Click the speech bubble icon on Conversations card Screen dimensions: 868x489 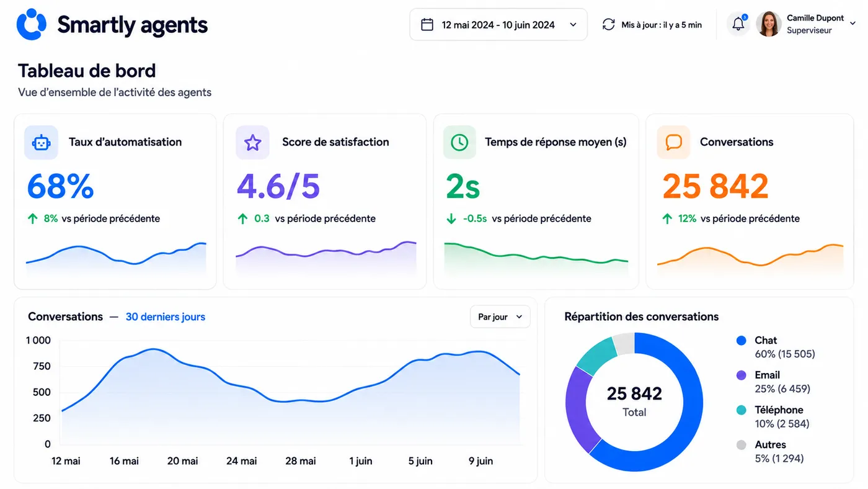point(673,142)
